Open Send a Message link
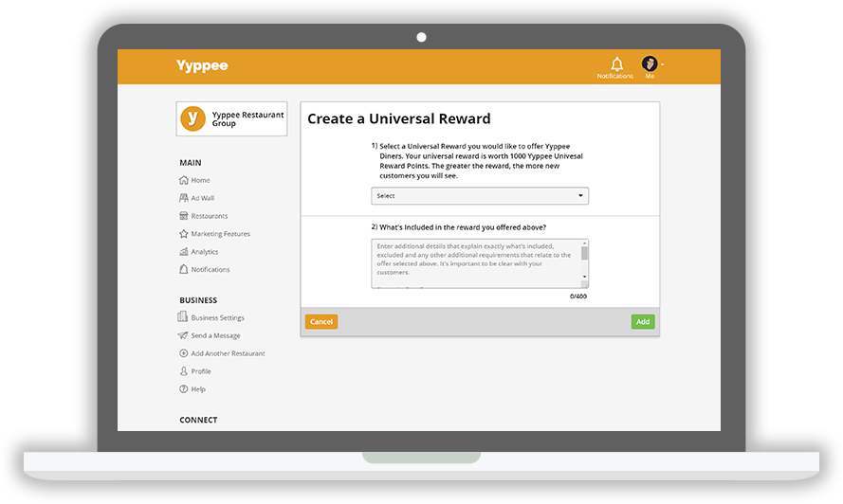843x504 pixels. click(x=215, y=335)
